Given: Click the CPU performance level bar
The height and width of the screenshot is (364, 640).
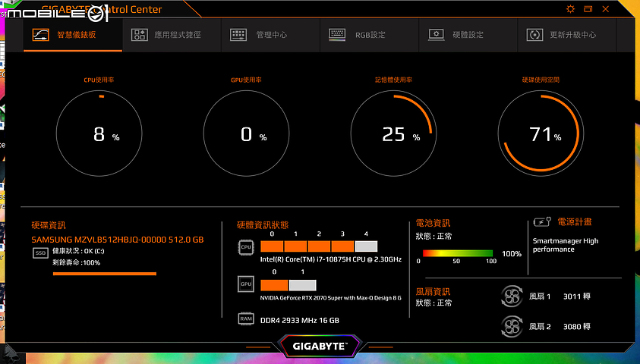Looking at the screenshot, I should (x=319, y=246).
